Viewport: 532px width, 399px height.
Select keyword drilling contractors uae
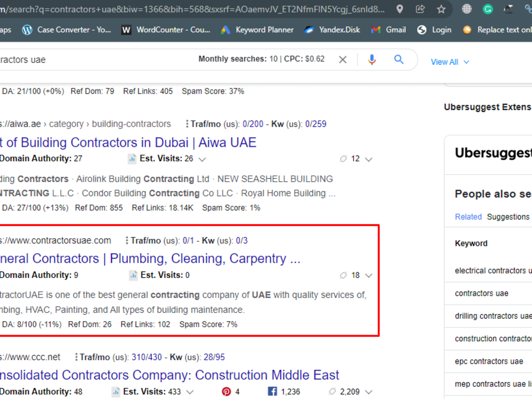(x=493, y=316)
